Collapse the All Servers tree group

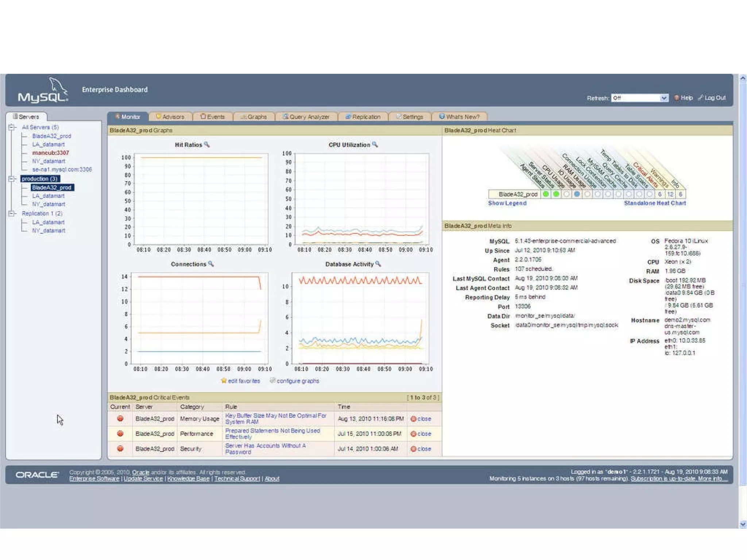(x=12, y=127)
